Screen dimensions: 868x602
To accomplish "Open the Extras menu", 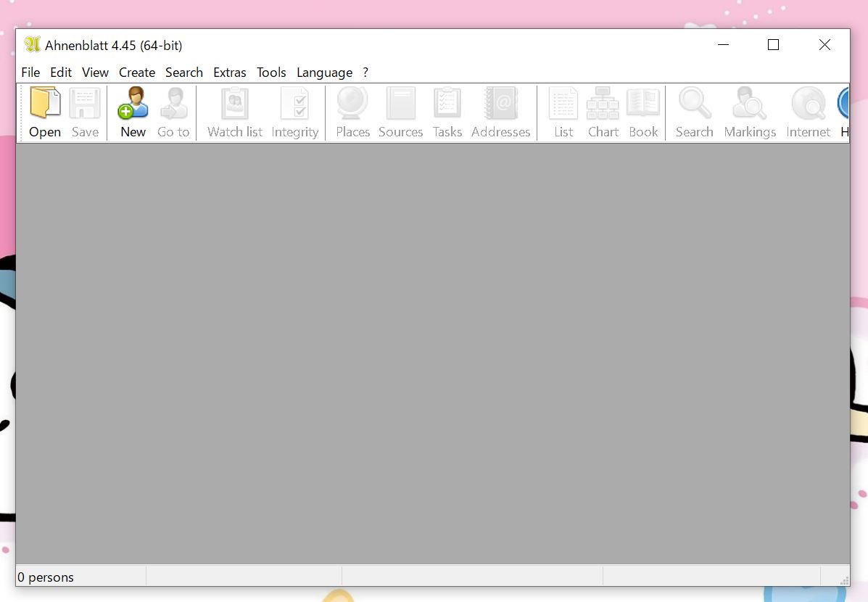I will (230, 73).
